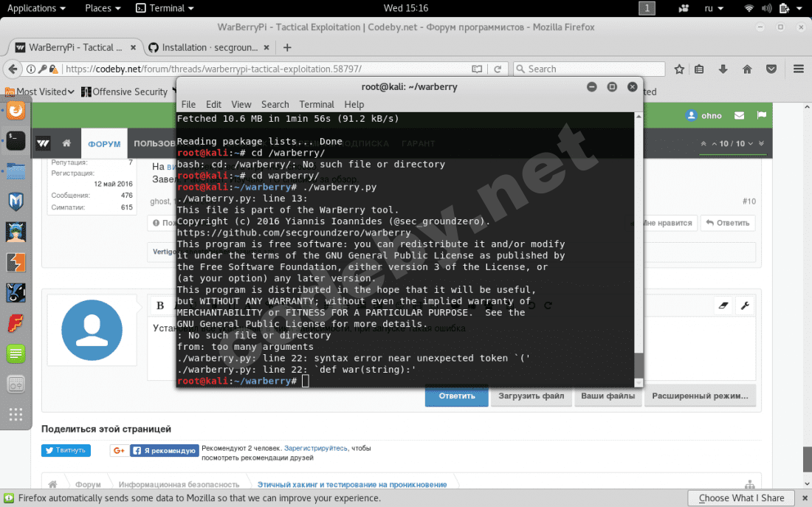Launch the blue-eye Maltego dock icon
The width and height of the screenshot is (812, 507).
click(x=16, y=293)
